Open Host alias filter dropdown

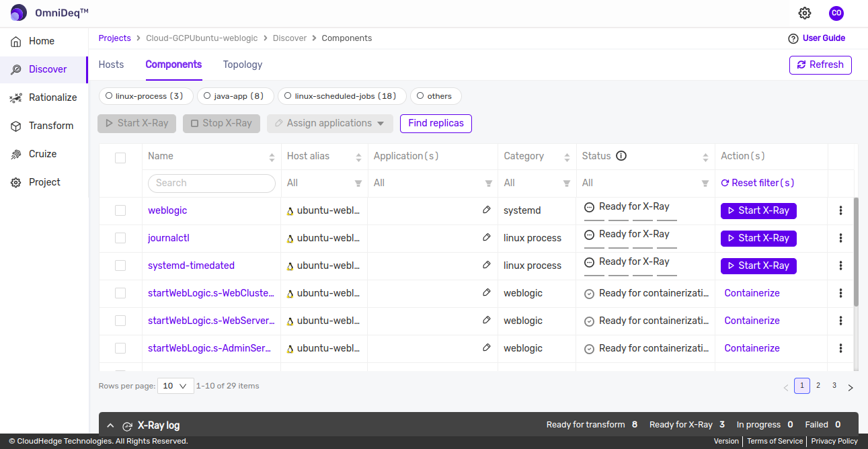358,183
